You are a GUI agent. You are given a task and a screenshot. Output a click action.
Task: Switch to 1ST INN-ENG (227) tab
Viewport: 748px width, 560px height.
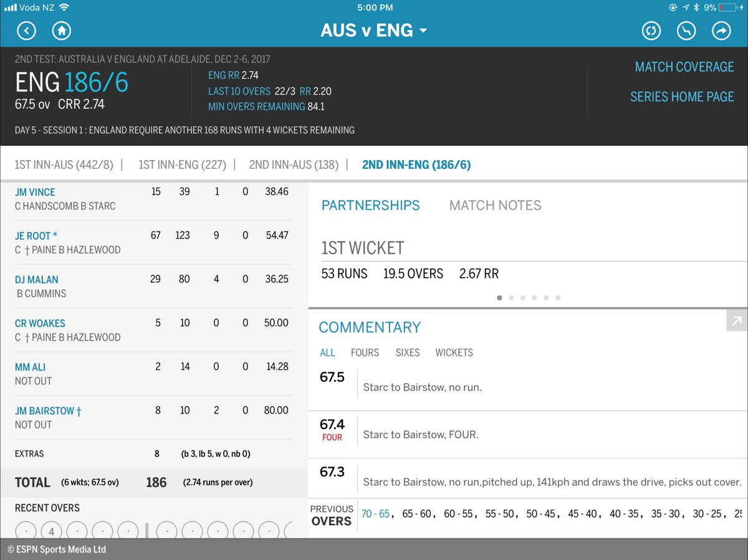coord(182,165)
